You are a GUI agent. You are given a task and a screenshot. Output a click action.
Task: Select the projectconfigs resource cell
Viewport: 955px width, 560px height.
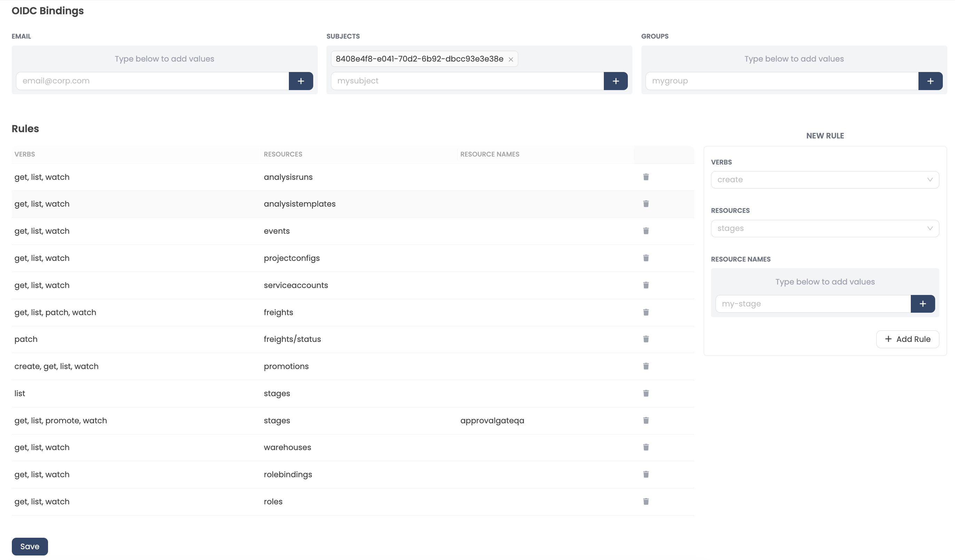point(291,258)
